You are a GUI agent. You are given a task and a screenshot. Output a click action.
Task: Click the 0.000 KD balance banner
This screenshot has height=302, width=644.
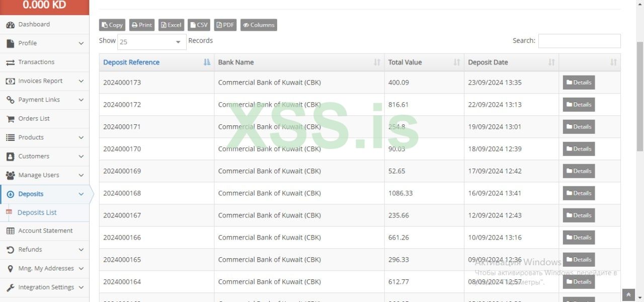tap(45, 7)
